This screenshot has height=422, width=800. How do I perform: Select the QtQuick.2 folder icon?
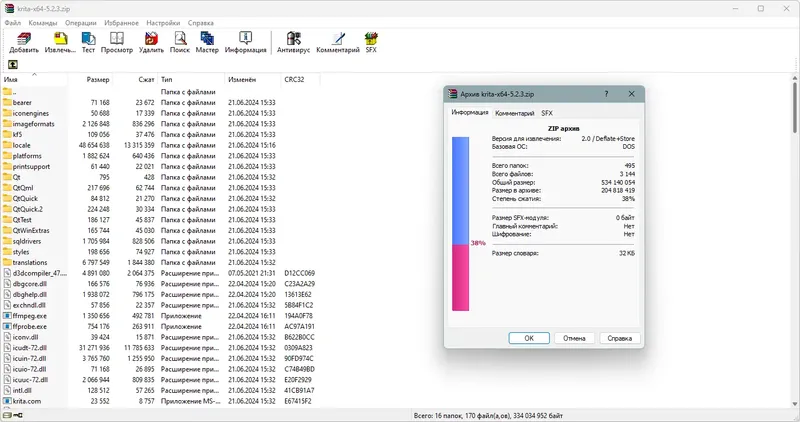tap(7, 209)
